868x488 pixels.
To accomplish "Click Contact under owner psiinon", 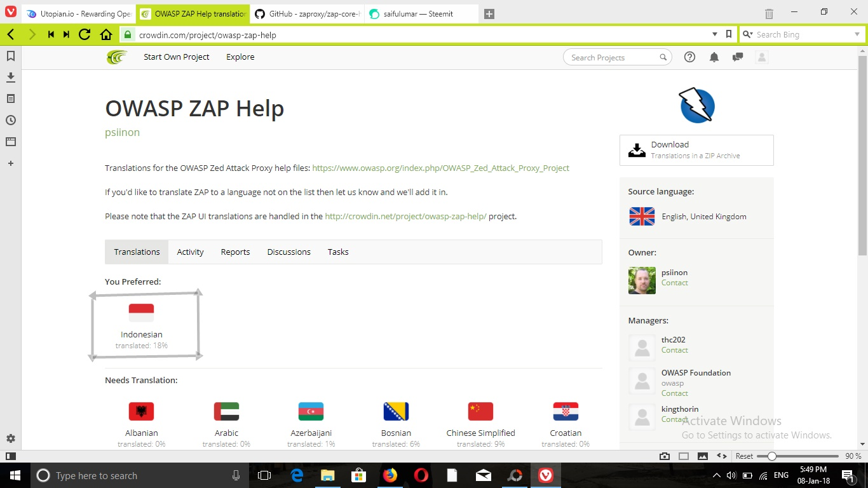I will [674, 283].
